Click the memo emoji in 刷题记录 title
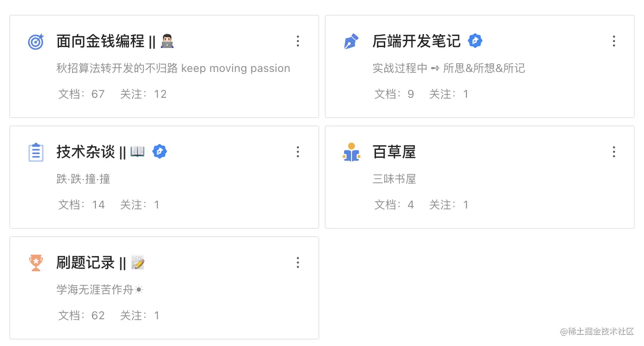The height and width of the screenshot is (346, 644). (138, 262)
